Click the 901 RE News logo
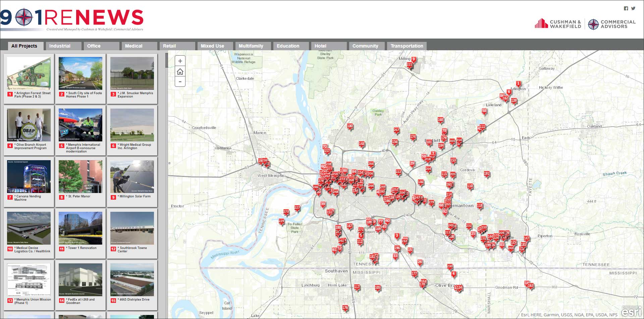Screen dimensions: 644x319 click(72, 19)
